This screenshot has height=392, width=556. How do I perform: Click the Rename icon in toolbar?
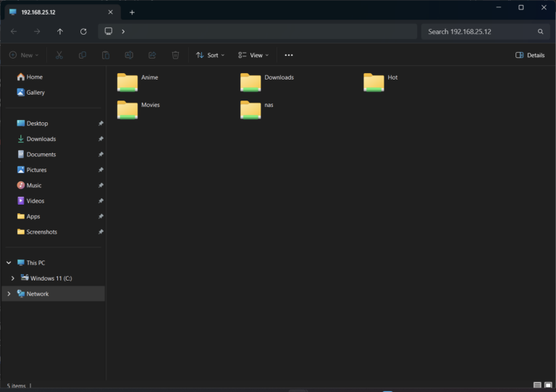pyautogui.click(x=129, y=55)
